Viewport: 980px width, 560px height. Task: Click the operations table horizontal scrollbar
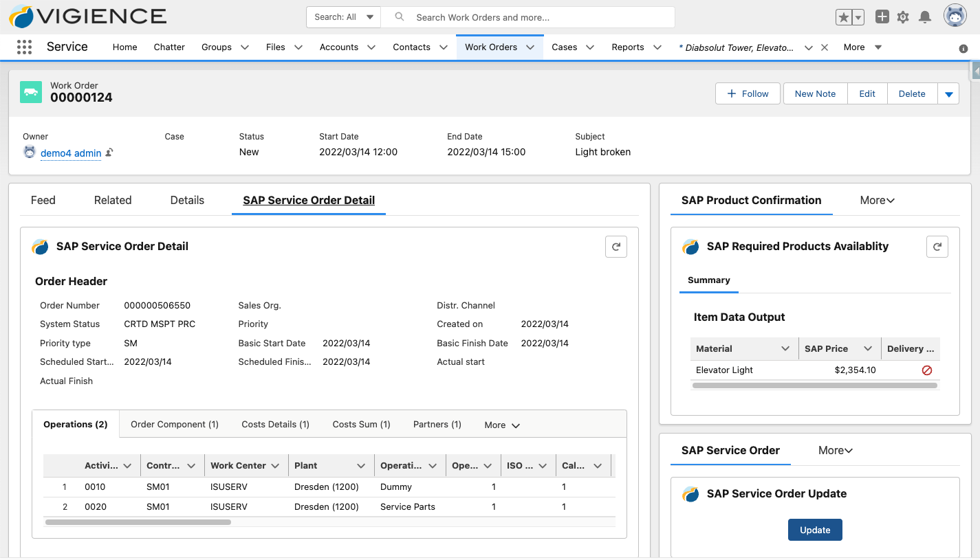click(138, 522)
